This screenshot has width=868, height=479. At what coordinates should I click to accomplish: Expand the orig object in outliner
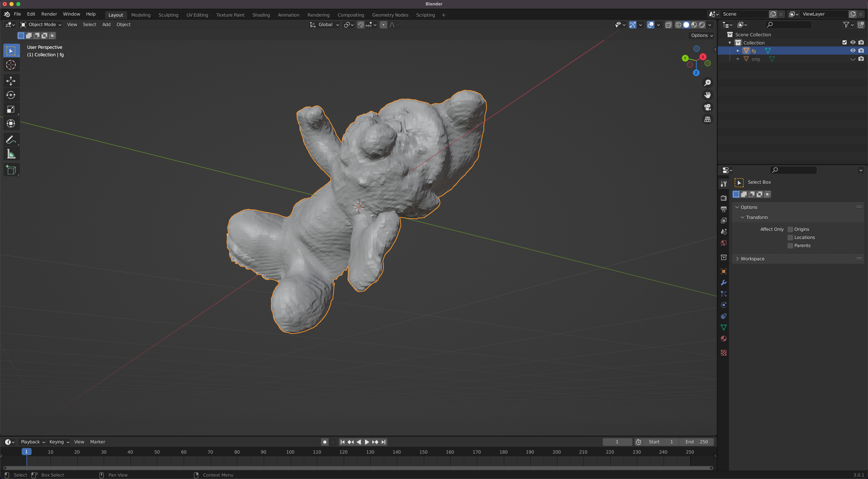click(738, 59)
